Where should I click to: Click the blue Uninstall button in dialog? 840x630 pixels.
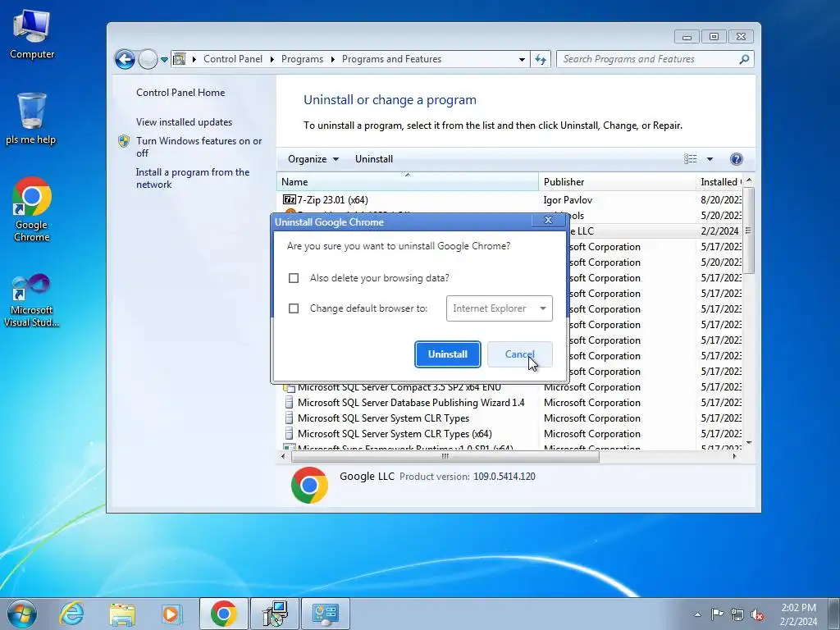[x=448, y=354]
